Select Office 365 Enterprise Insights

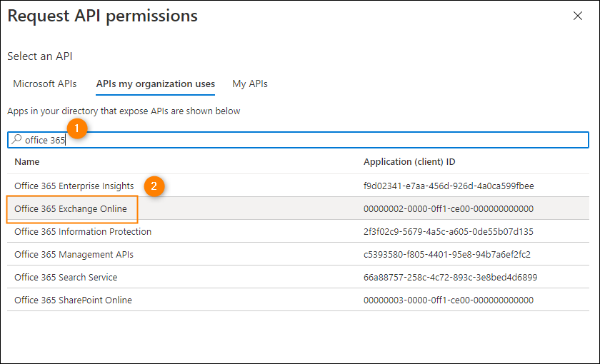coord(74,186)
